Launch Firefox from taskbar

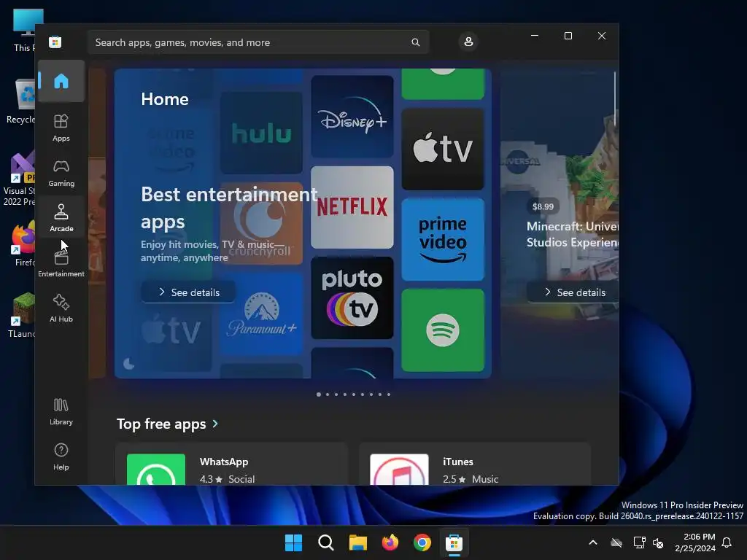(390, 542)
